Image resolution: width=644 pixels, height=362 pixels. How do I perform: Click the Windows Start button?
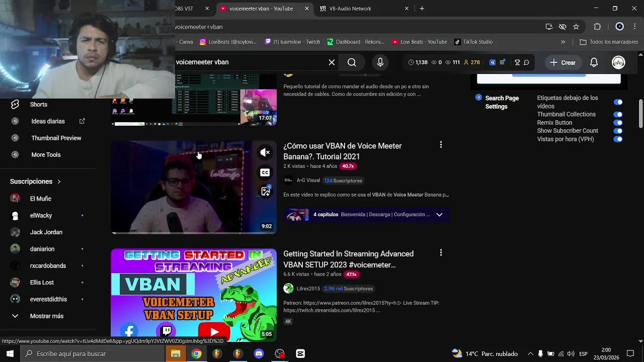point(10,353)
